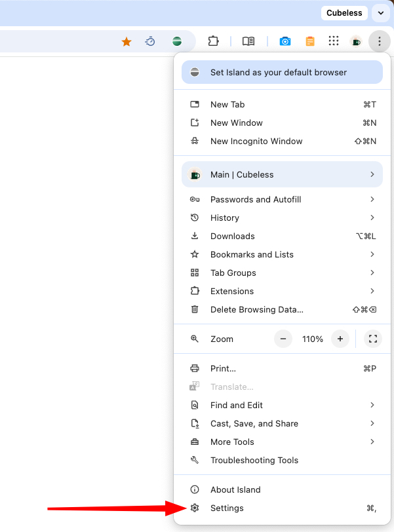Open the reading mode book icon

point(248,41)
